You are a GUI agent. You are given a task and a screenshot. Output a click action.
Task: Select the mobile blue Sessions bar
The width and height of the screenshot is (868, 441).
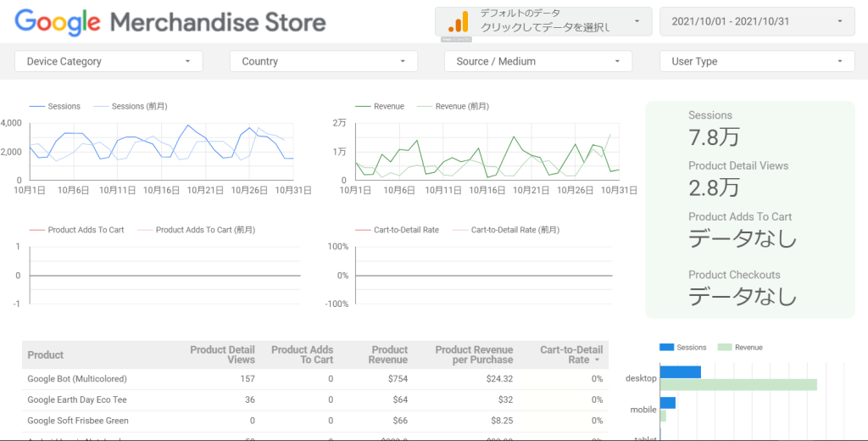point(668,403)
